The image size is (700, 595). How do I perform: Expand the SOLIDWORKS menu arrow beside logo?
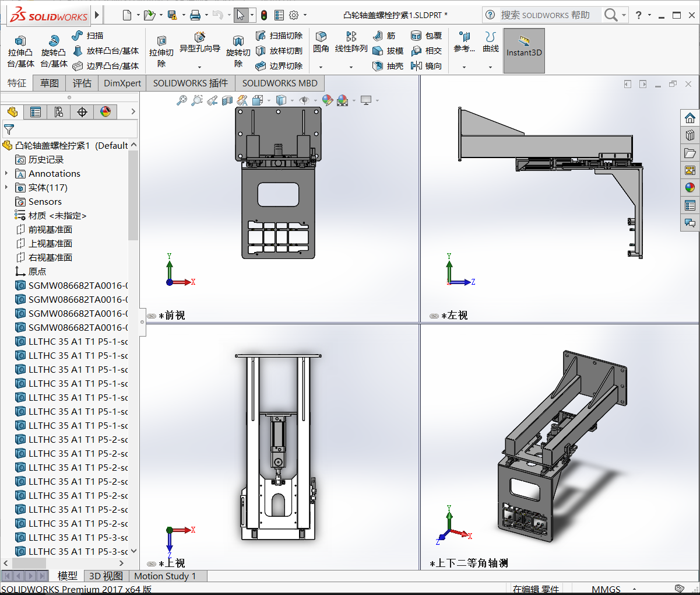coord(97,15)
